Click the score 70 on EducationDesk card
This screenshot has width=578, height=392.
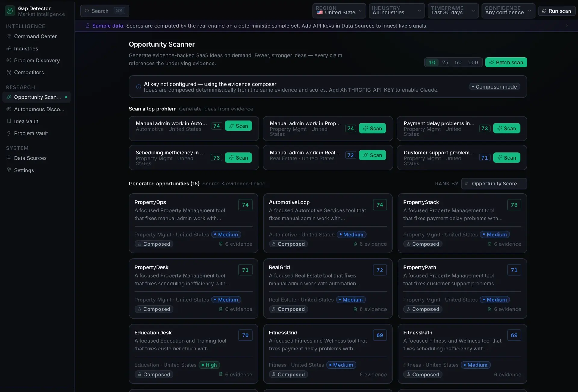tap(245, 335)
